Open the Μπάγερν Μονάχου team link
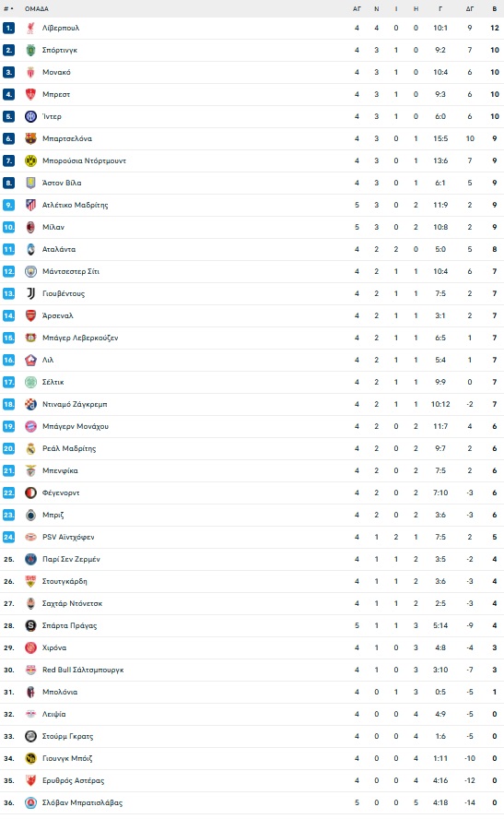The width and height of the screenshot is (504, 819). coord(76,427)
